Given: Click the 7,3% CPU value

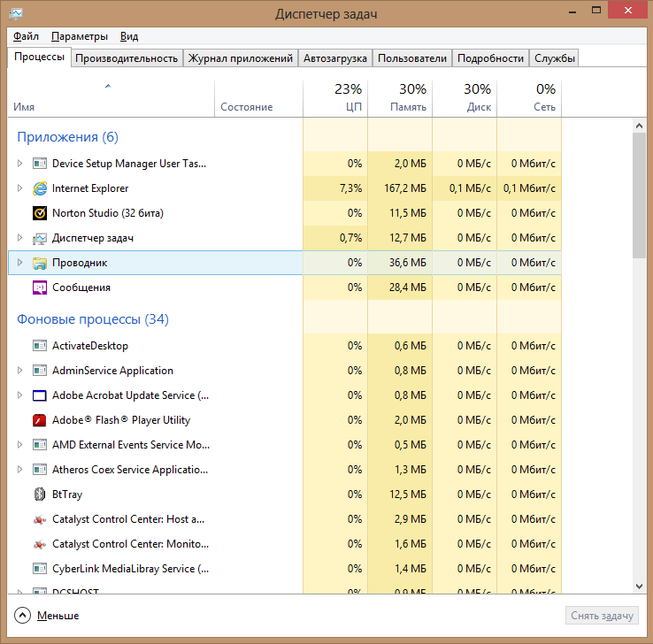Looking at the screenshot, I should point(350,188).
